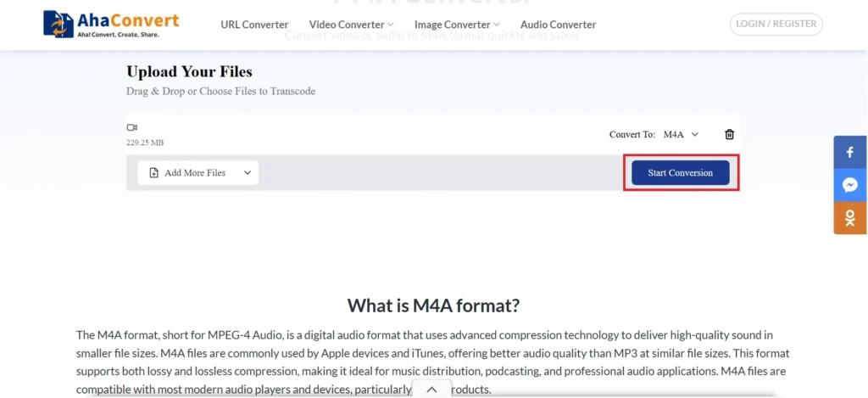The width and height of the screenshot is (868, 398).
Task: Click the Upload Your Files heading
Action: pos(189,72)
